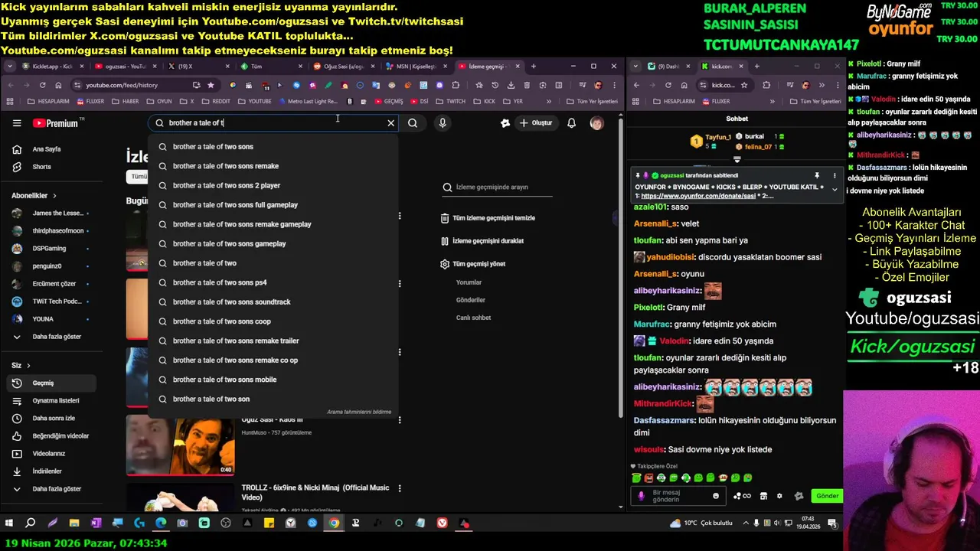Open Geçmiş history in sidebar

point(51,383)
